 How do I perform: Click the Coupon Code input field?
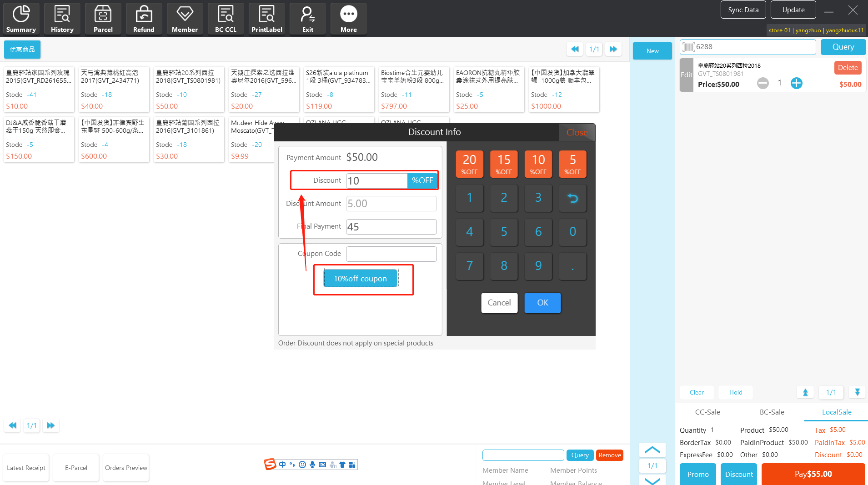click(391, 254)
